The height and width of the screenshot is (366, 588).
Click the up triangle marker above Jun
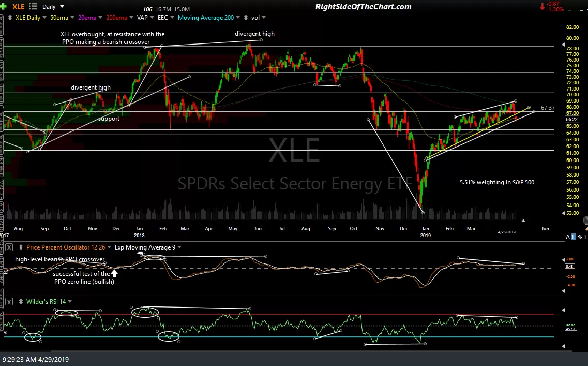(x=523, y=221)
